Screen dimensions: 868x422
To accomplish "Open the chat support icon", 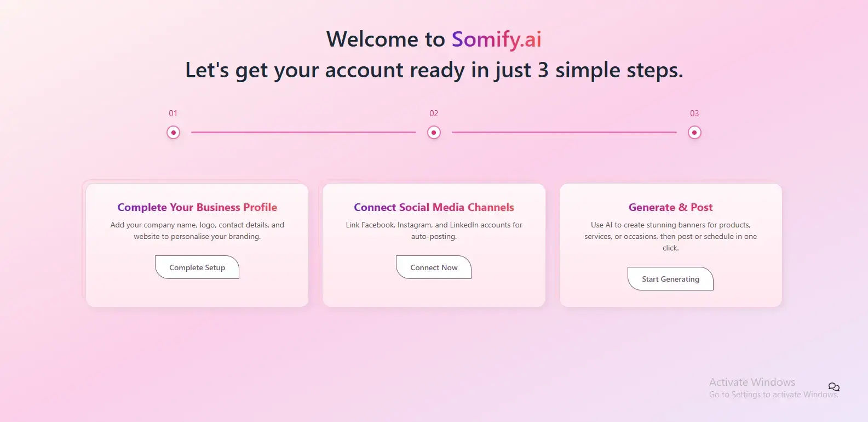I will point(833,387).
